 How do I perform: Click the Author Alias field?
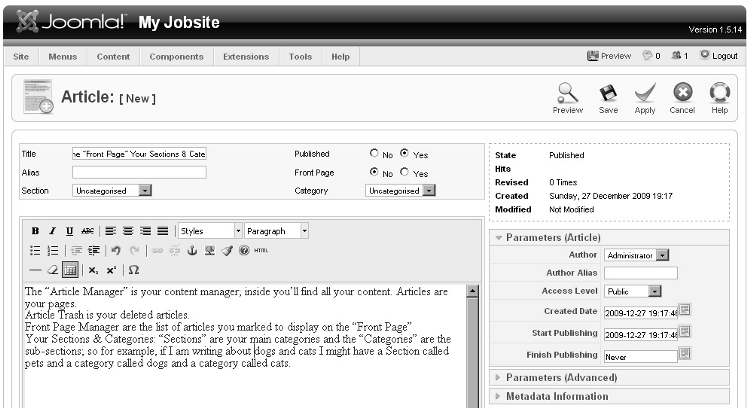pyautogui.click(x=641, y=273)
